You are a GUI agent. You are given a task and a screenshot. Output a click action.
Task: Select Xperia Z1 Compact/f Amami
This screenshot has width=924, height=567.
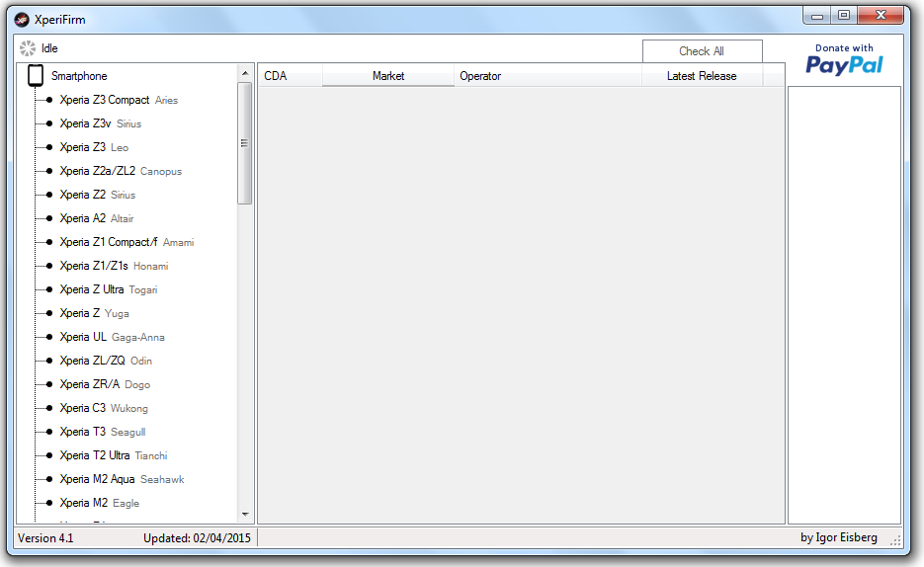126,242
